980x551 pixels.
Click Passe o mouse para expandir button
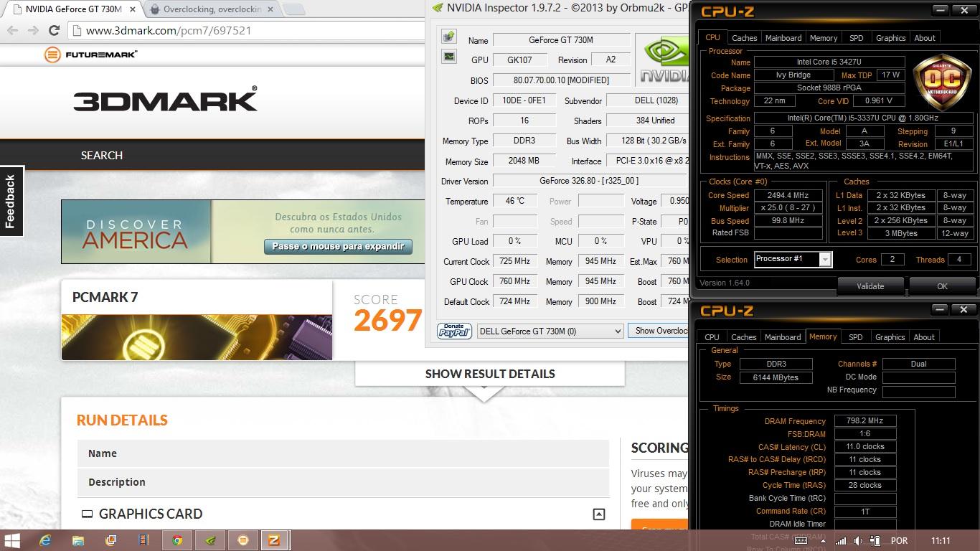tap(338, 246)
